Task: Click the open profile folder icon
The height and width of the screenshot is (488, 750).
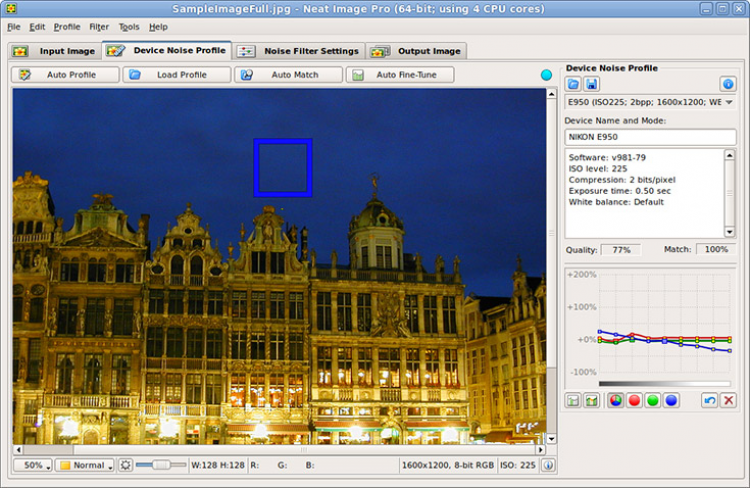Action: tap(574, 84)
